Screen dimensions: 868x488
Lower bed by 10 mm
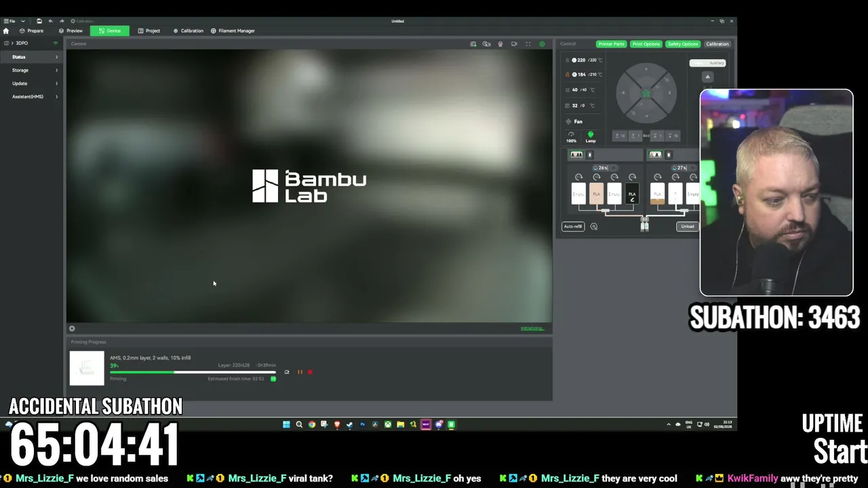pos(672,136)
